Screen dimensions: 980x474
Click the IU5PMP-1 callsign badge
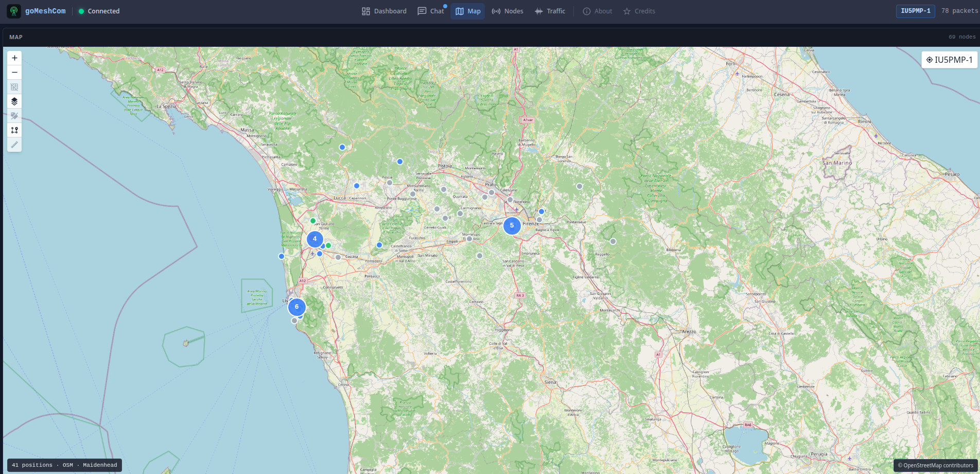coord(916,11)
